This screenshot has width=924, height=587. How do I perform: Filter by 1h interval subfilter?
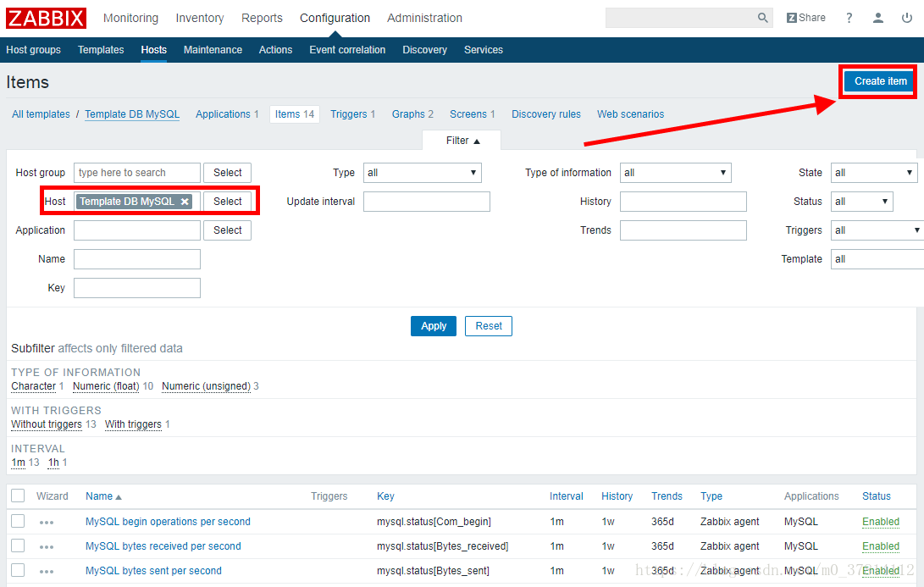[53, 462]
